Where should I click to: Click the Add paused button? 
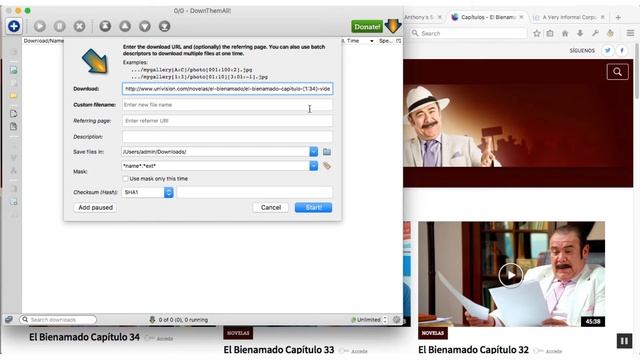[x=96, y=207]
